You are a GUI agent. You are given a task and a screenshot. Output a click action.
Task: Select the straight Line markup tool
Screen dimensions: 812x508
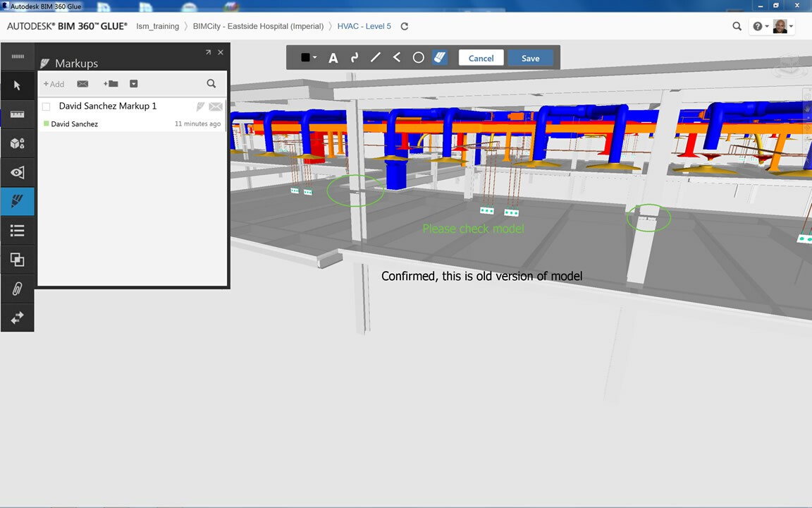coord(375,58)
